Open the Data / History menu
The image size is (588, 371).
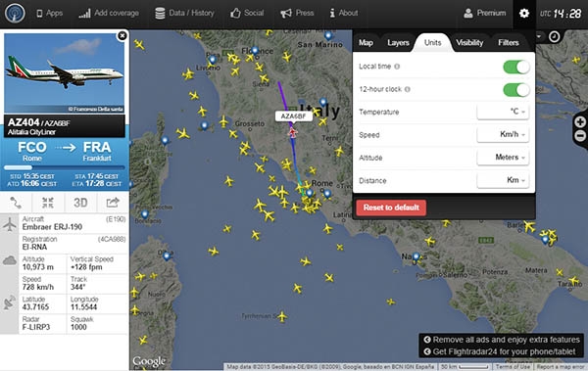click(x=184, y=13)
